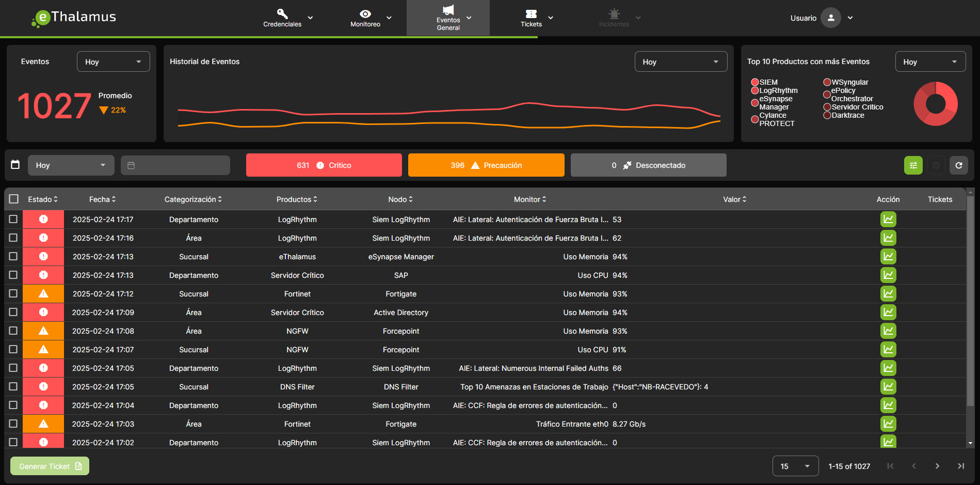Sort table by Productos column
The height and width of the screenshot is (485, 980).
pos(297,199)
